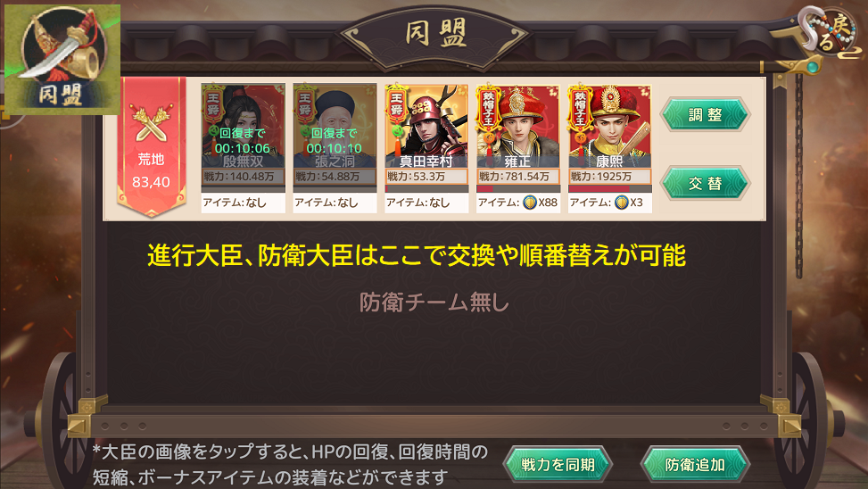Image resolution: width=868 pixels, height=489 pixels.
Task: Open 殷無双 minister portrait
Action: pos(243,126)
